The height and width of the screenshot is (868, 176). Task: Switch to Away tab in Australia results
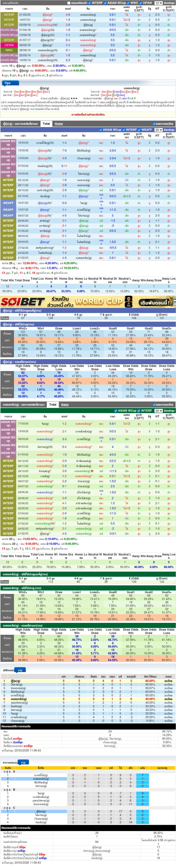(x=65, y=405)
